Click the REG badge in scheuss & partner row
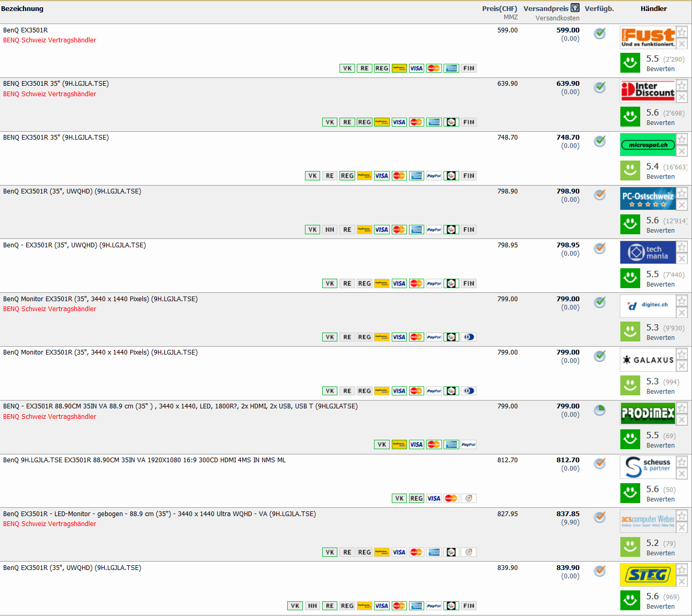The width and height of the screenshot is (692, 616). (x=416, y=498)
